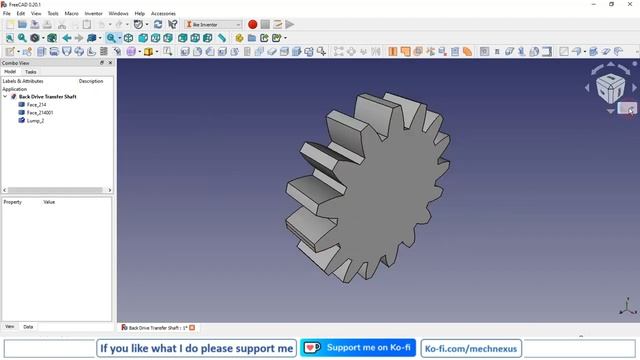Open draw style dropdown arrow
The image size is (640, 360).
click(43, 38)
